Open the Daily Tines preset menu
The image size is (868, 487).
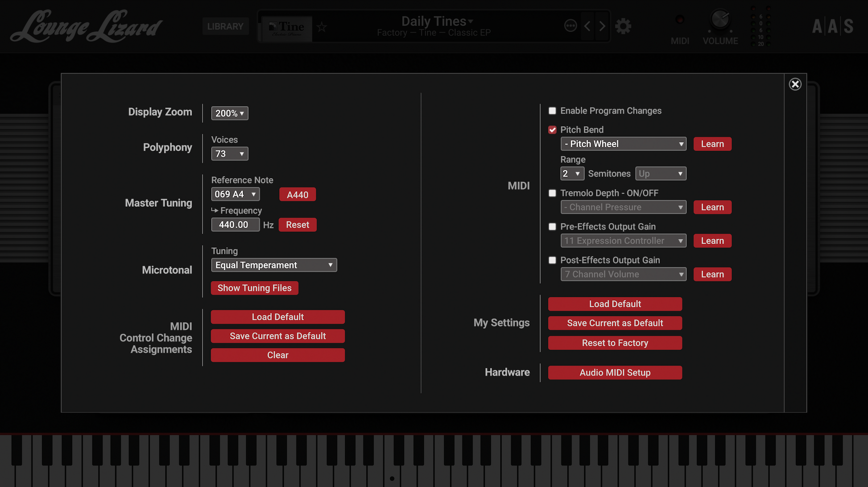click(437, 21)
